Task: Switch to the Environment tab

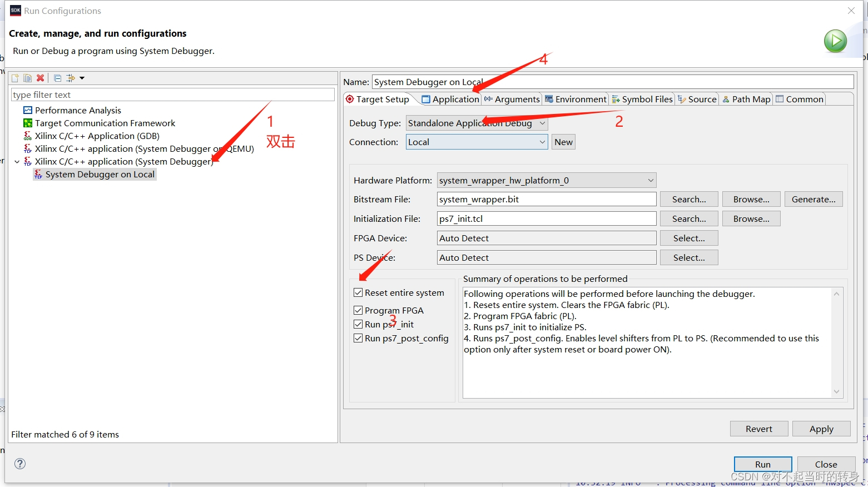Action: point(576,99)
